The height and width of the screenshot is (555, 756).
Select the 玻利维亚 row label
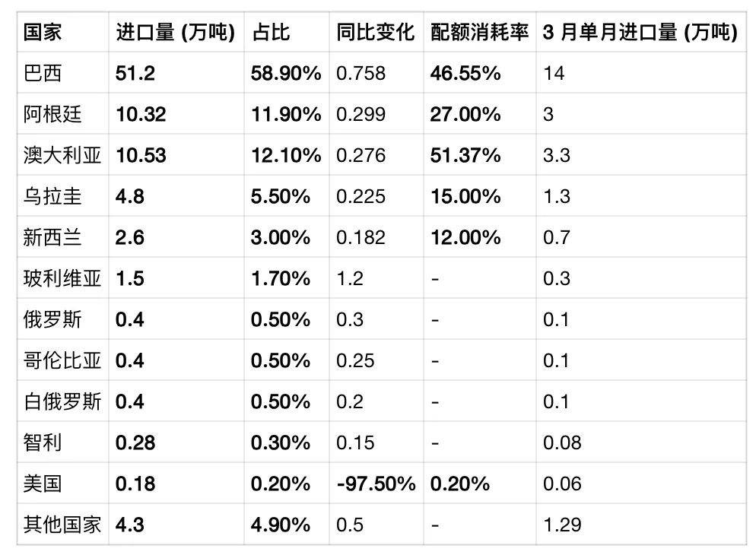pos(62,278)
